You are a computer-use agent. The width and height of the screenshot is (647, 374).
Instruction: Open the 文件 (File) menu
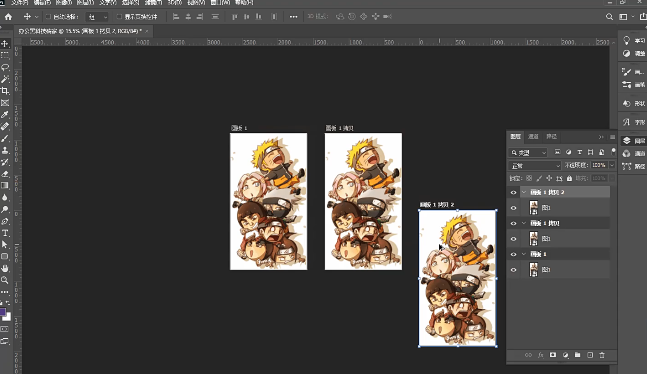(19, 2)
